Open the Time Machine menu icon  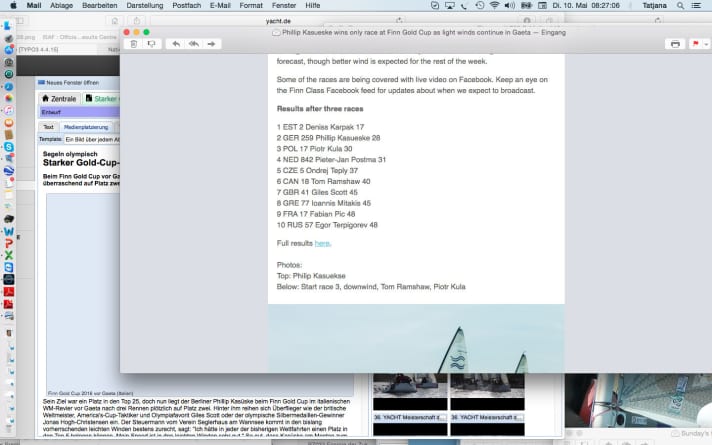point(480,5)
